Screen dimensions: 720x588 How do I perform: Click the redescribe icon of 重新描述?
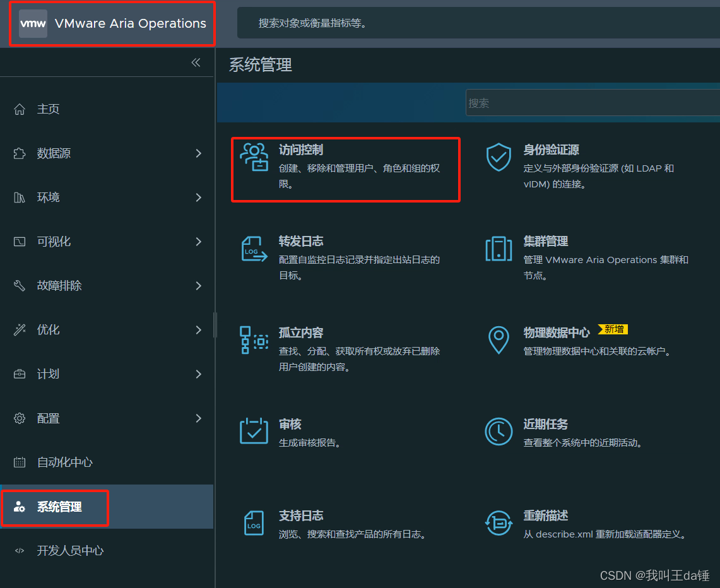click(x=499, y=523)
